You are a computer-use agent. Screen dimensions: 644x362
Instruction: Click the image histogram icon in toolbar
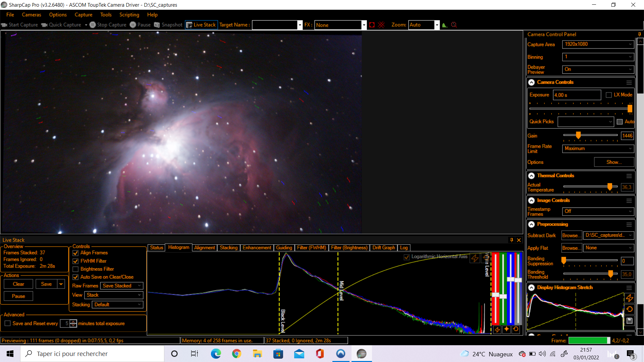(445, 25)
